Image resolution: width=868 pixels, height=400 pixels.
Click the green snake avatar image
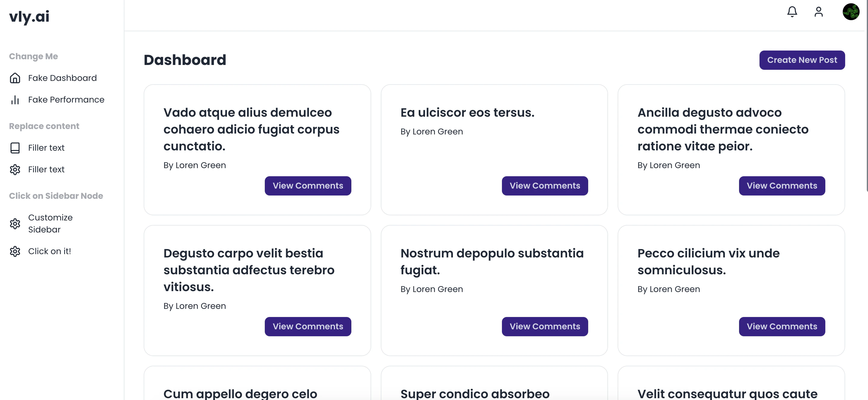(851, 12)
